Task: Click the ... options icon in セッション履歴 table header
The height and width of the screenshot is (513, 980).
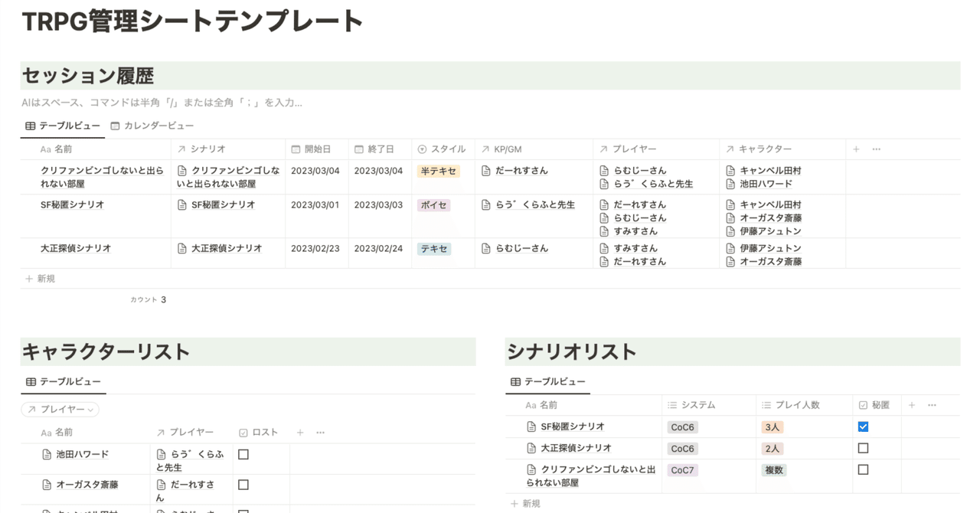Action: (x=876, y=149)
